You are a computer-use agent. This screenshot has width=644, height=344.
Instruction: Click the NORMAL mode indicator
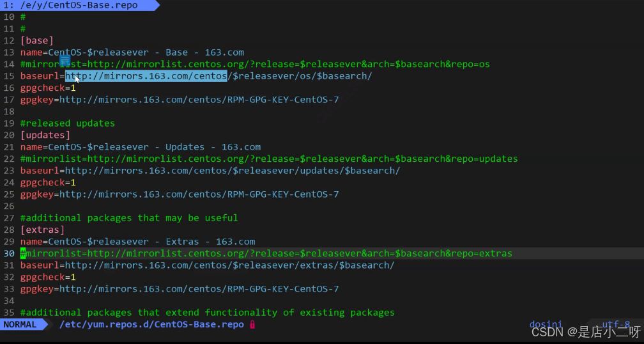coord(20,325)
